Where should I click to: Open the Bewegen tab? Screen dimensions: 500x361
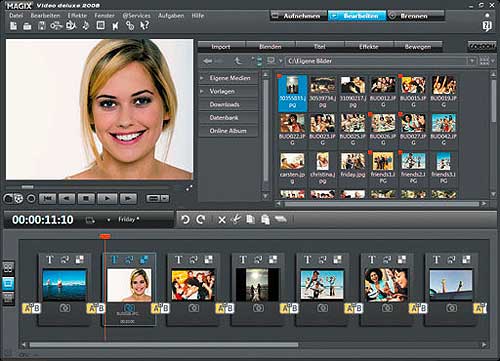tap(418, 47)
